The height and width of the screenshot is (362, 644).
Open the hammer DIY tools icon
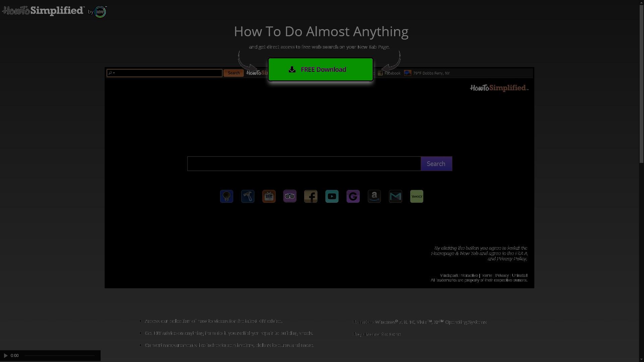point(248,196)
